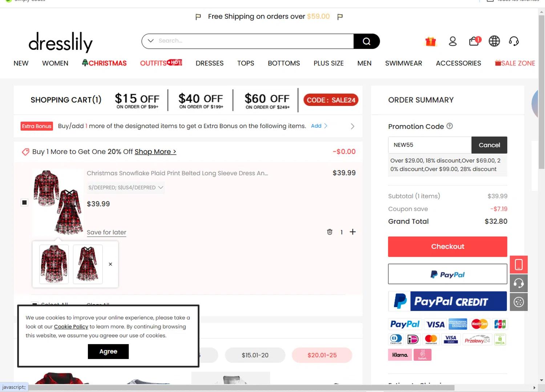Cancel the NEW55 promotion code
545x392 pixels.
click(x=489, y=145)
